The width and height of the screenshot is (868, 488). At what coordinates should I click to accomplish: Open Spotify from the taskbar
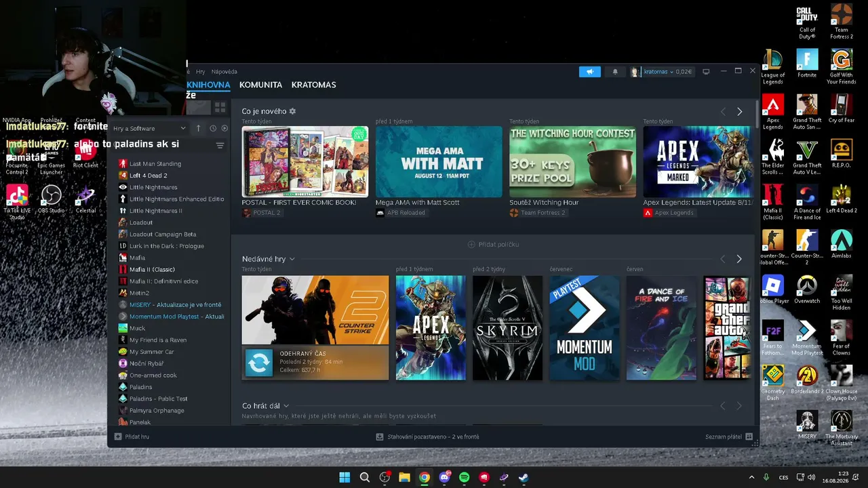464,477
